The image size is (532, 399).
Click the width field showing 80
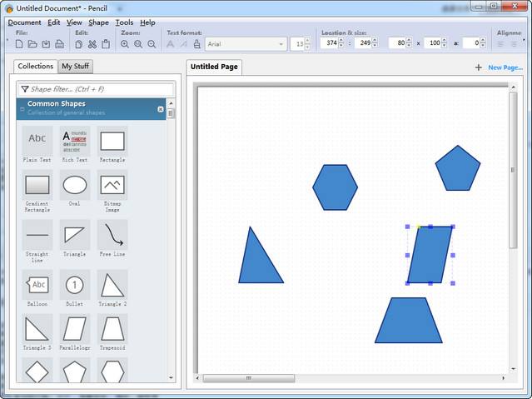coord(398,43)
